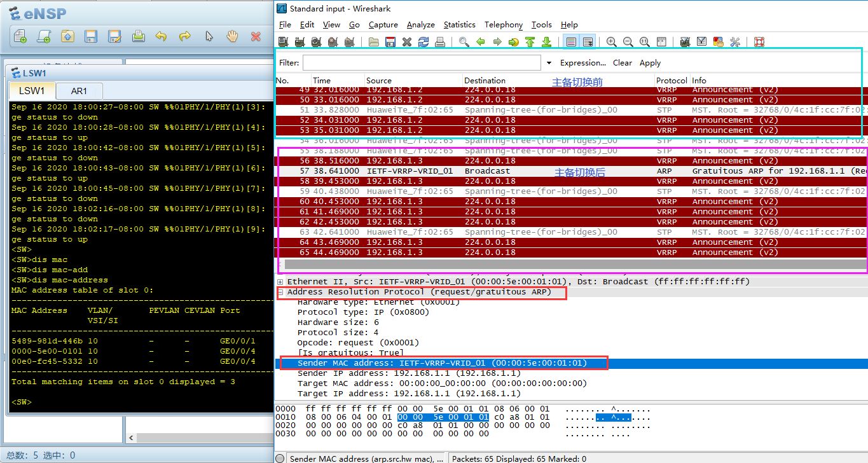The image size is (868, 463).
Task: Start a new live capture in Wireshark
Action: [x=316, y=42]
